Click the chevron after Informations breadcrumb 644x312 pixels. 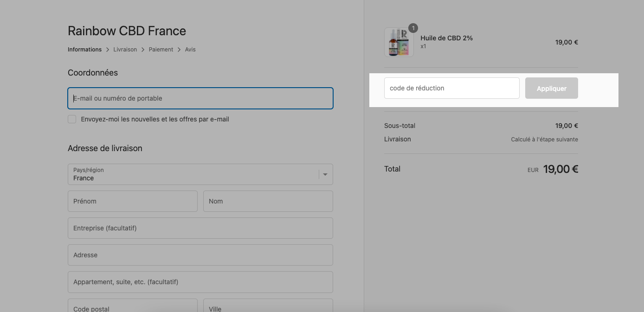[108, 50]
